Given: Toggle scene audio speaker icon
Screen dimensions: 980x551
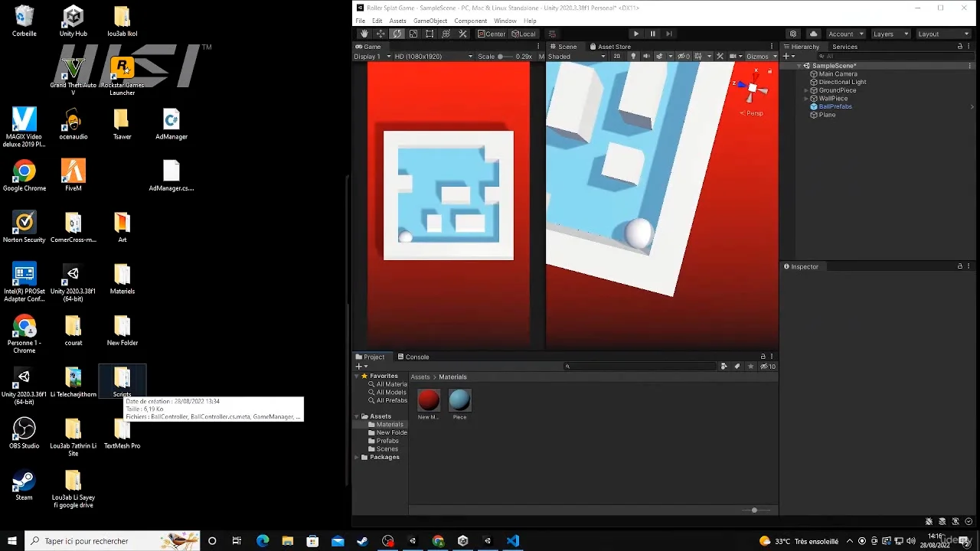Looking at the screenshot, I should [x=646, y=56].
